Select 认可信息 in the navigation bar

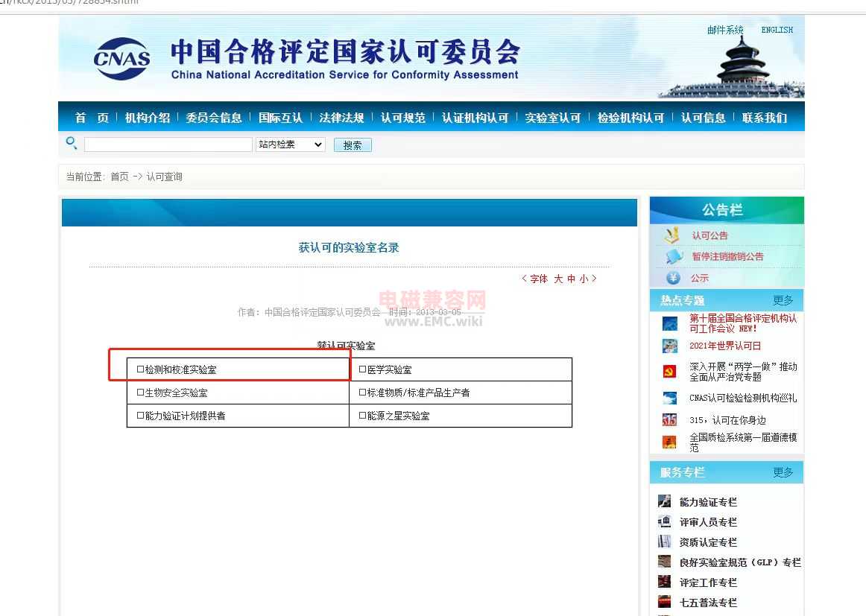click(703, 118)
